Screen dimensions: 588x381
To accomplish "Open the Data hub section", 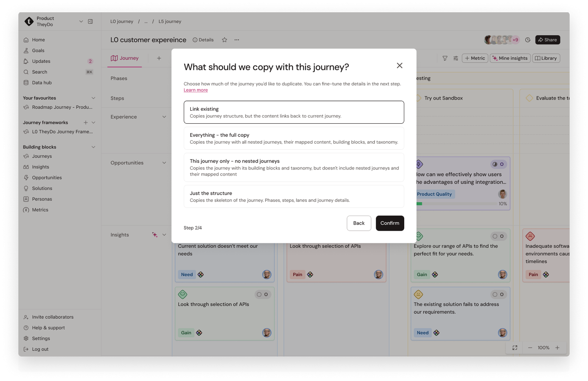I will coord(41,82).
